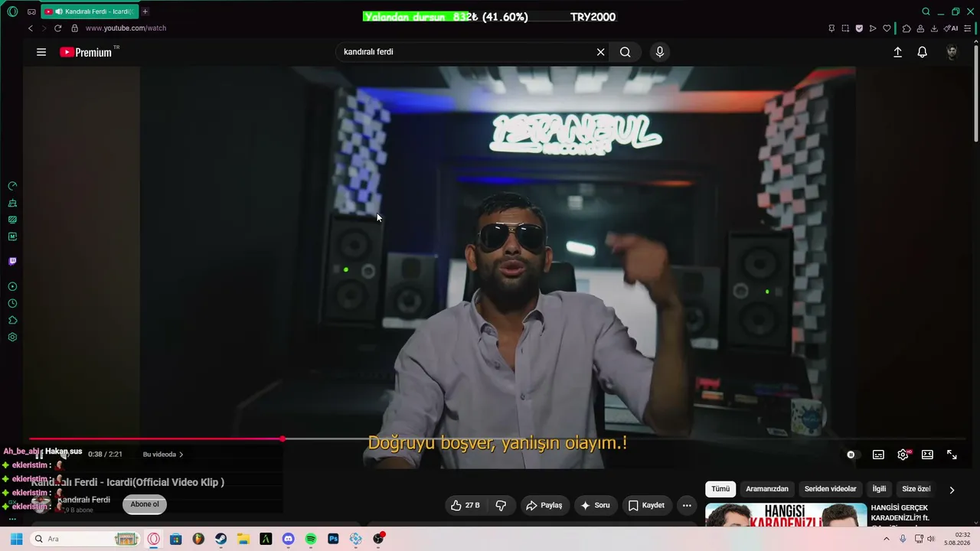Viewport: 980px width, 551px height.
Task: Open the Windows Start menu
Action: click(16, 539)
